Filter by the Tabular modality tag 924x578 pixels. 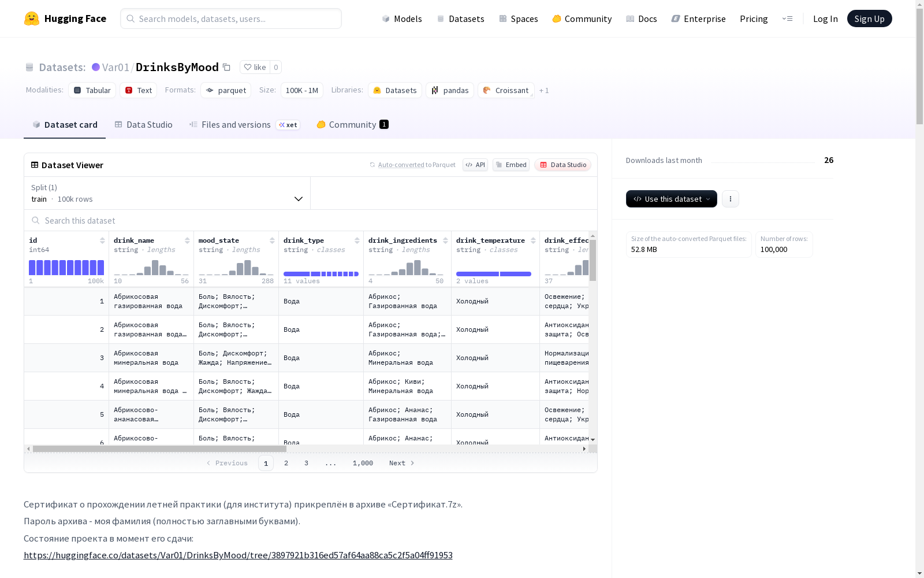pyautogui.click(x=92, y=90)
